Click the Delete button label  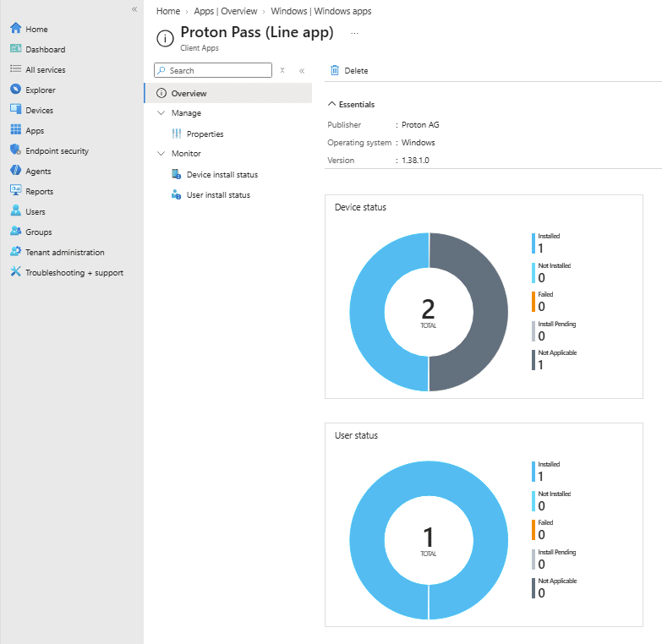[x=356, y=70]
